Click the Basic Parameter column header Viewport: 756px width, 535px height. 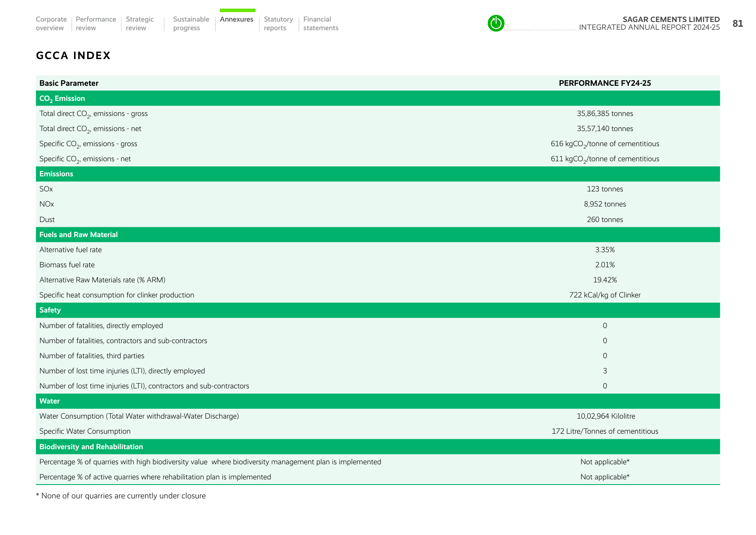[69, 83]
